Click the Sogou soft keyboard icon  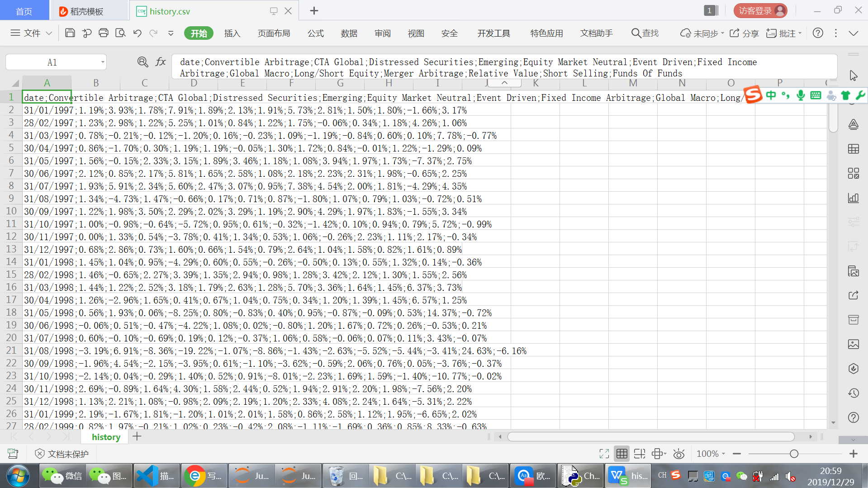pyautogui.click(x=816, y=95)
